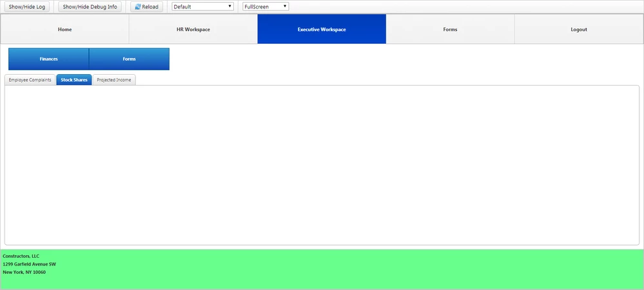Image resolution: width=644 pixels, height=290 pixels.
Task: Click the blue Finances button
Action: pos(48,59)
